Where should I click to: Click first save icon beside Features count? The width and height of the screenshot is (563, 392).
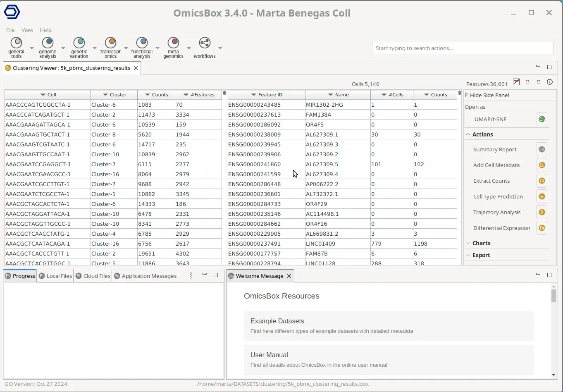click(x=527, y=82)
